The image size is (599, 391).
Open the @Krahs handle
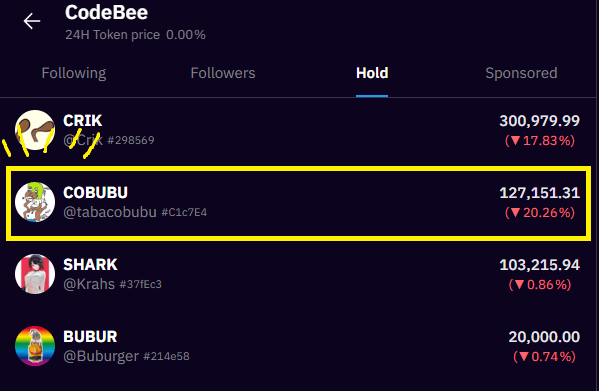(89, 284)
